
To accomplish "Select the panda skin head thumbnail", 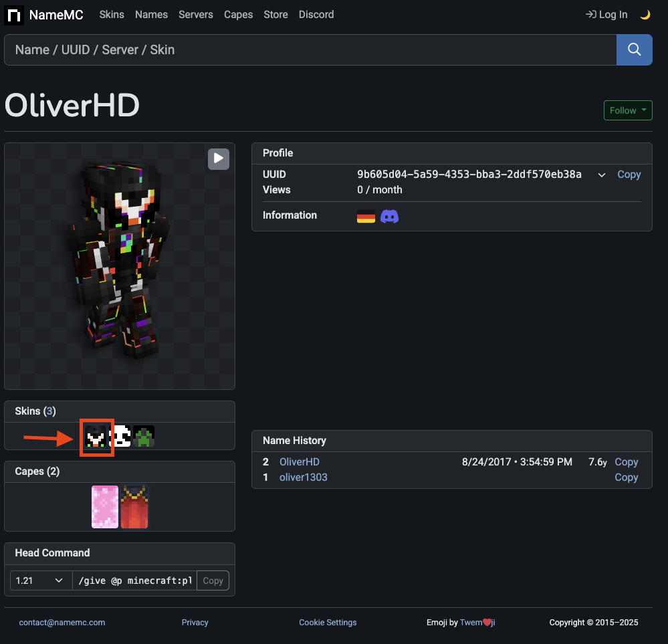I will (120, 437).
